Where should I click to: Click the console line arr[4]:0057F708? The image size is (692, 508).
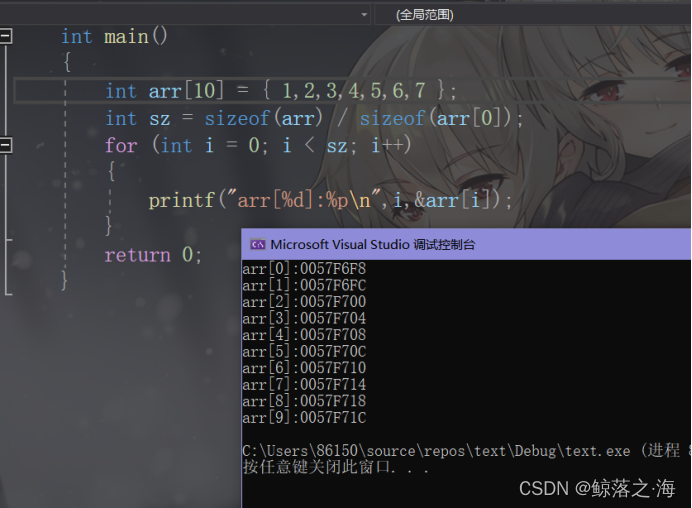coord(304,335)
